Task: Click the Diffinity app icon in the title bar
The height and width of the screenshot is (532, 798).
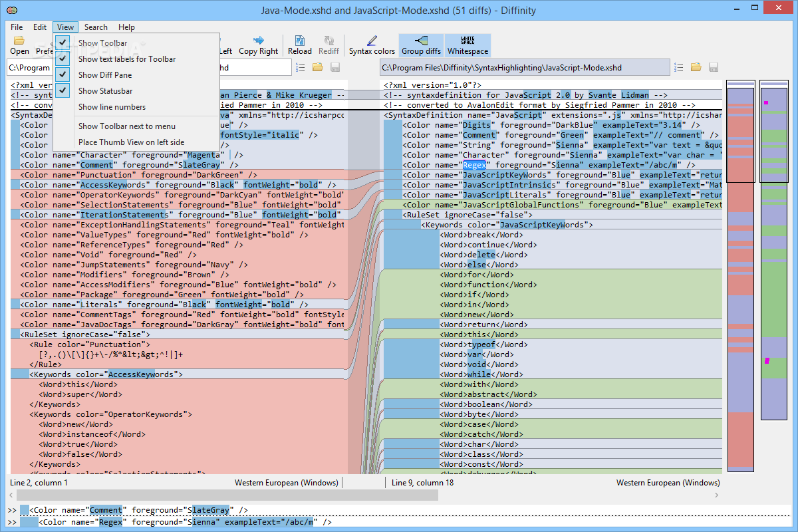Action: coord(13,10)
